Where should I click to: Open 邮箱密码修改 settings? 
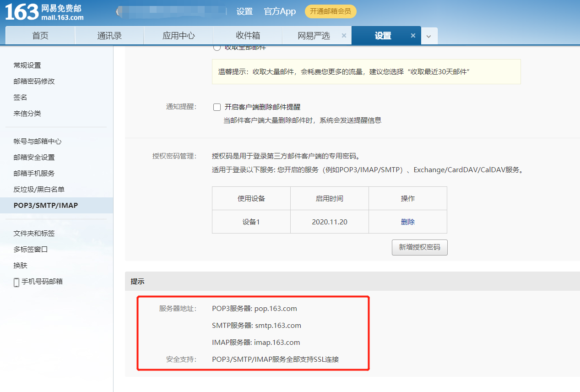point(34,82)
